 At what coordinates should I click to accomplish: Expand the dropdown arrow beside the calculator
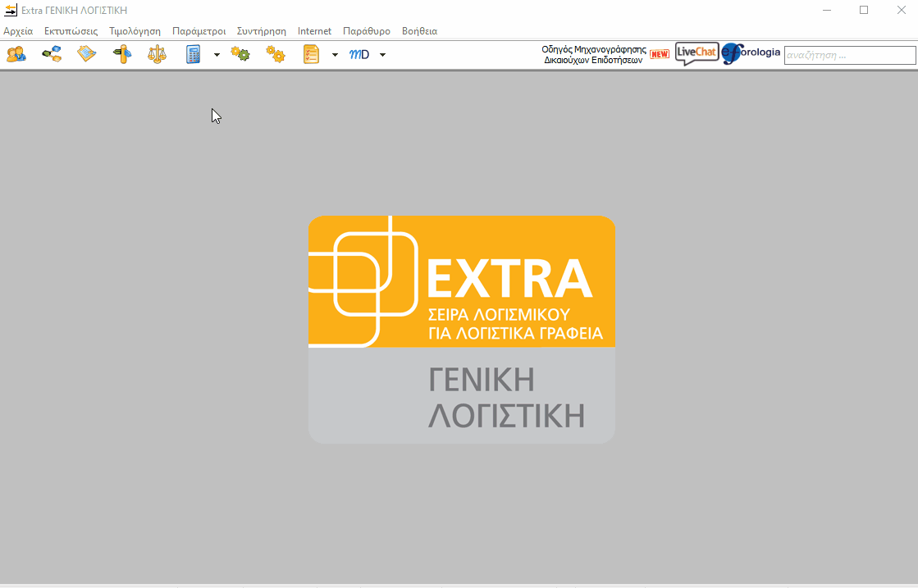pos(217,55)
